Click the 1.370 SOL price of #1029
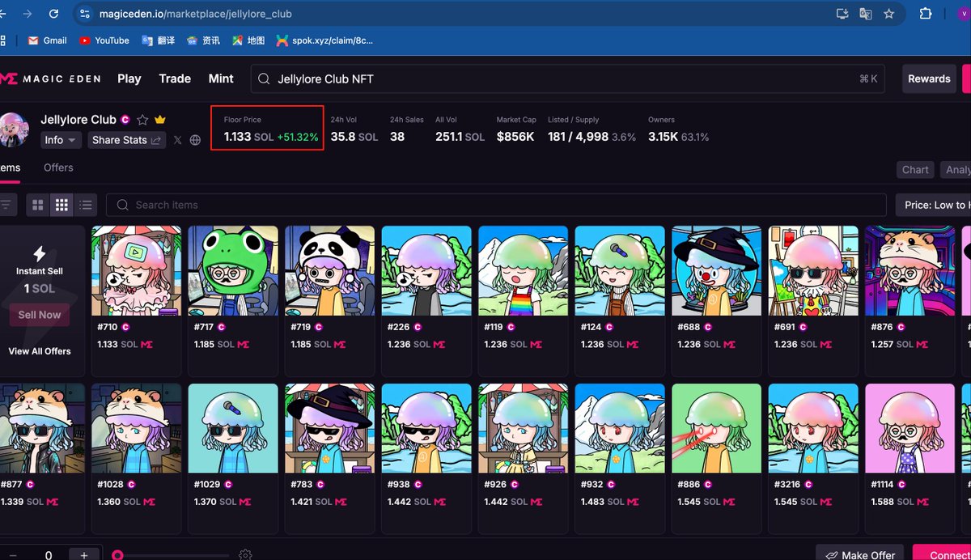971x560 pixels. coord(214,502)
